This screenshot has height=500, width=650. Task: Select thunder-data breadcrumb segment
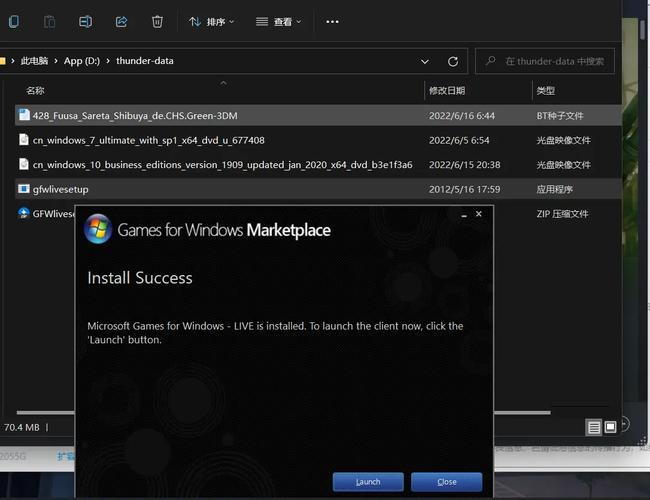pyautogui.click(x=145, y=61)
